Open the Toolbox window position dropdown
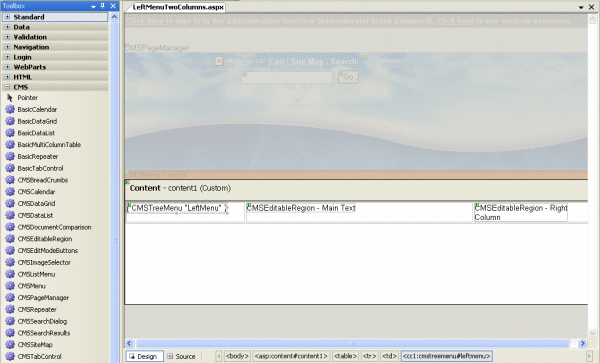 pos(93,7)
